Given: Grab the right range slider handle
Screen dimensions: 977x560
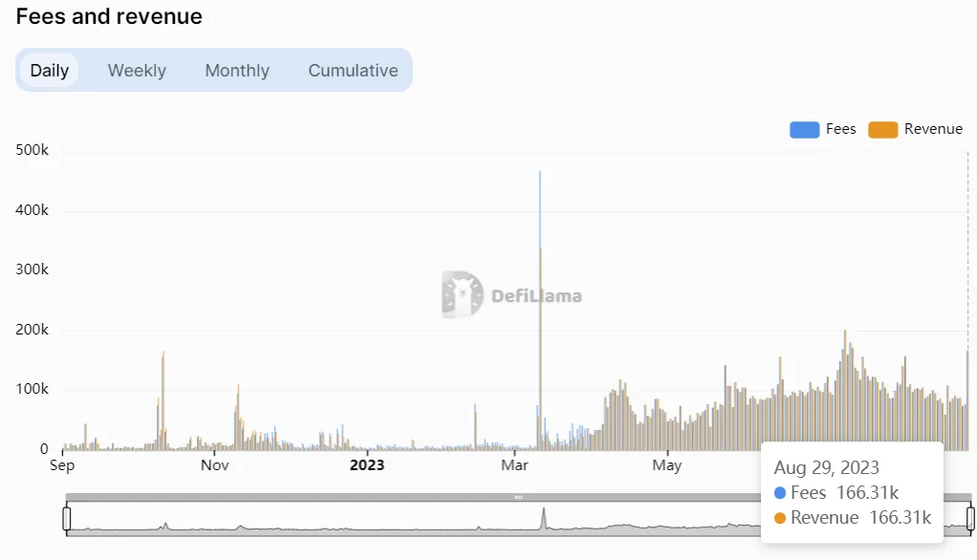Looking at the screenshot, I should (970, 518).
